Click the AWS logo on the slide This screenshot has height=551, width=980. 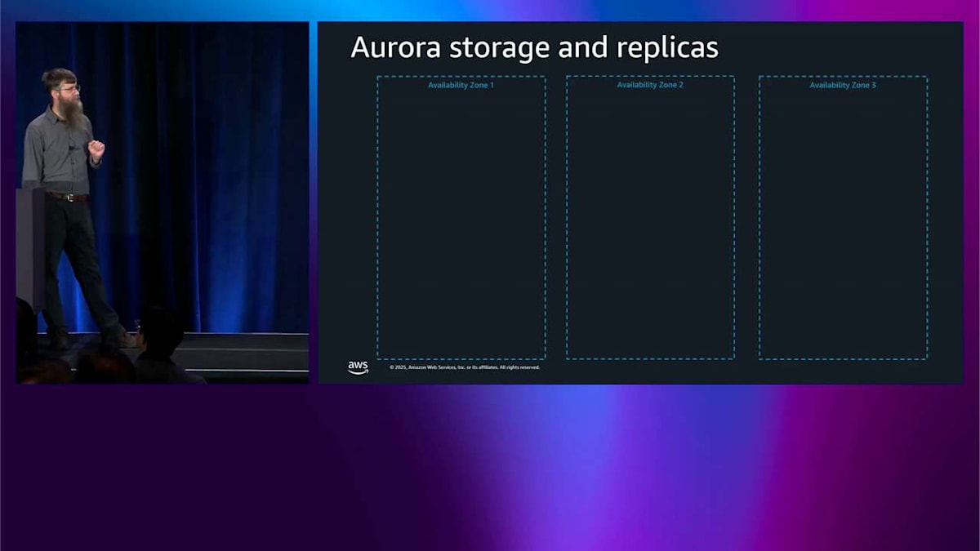358,367
